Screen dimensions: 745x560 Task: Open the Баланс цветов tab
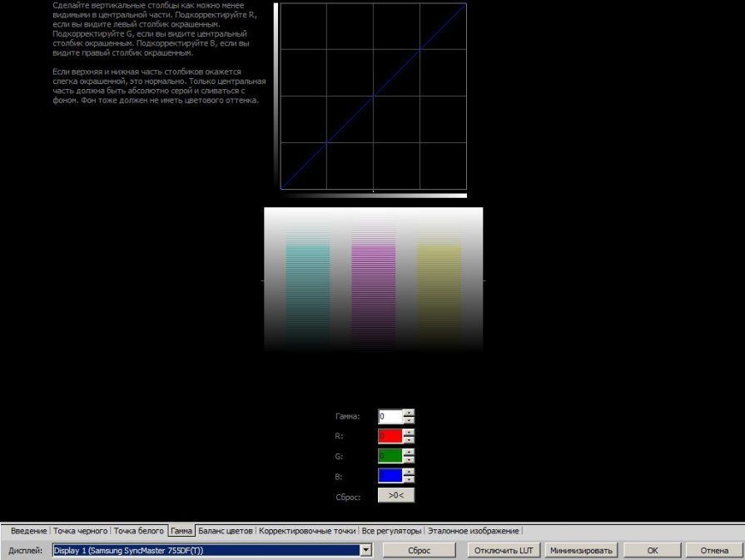[x=226, y=531]
